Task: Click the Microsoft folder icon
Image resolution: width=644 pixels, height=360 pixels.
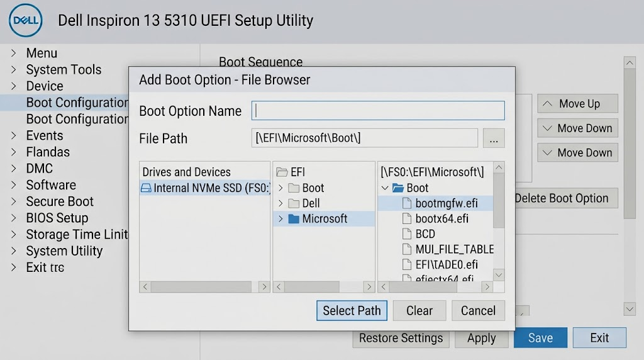Action: [x=294, y=218]
